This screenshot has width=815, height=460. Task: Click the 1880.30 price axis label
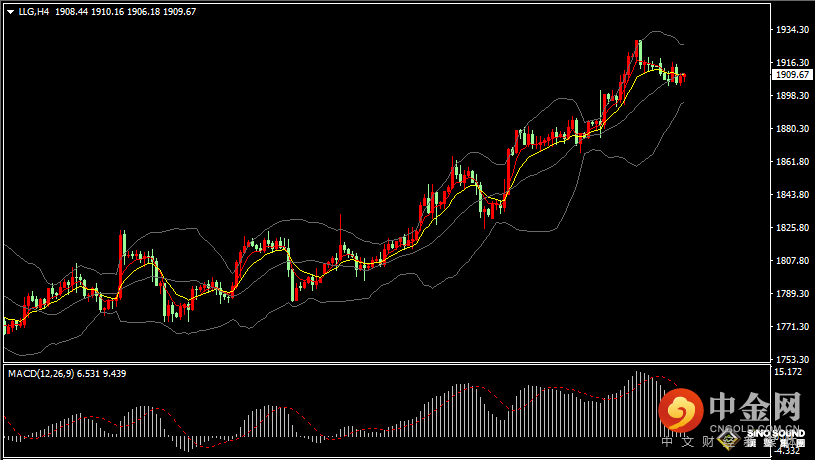(x=791, y=129)
